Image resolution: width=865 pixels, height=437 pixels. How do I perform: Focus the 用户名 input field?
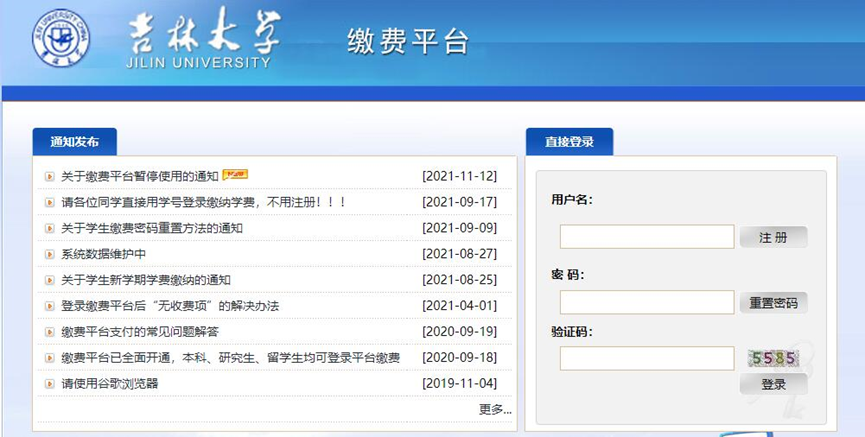(x=646, y=237)
